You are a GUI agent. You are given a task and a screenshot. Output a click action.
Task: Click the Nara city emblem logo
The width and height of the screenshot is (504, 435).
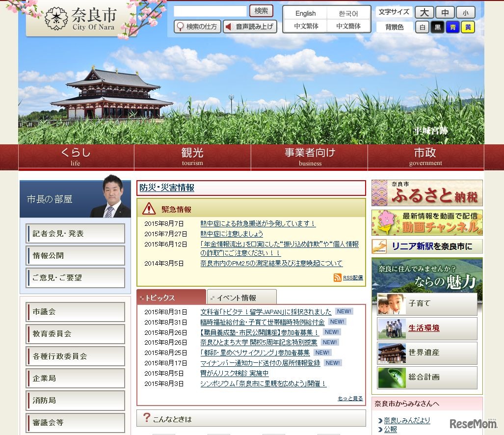tap(56, 19)
